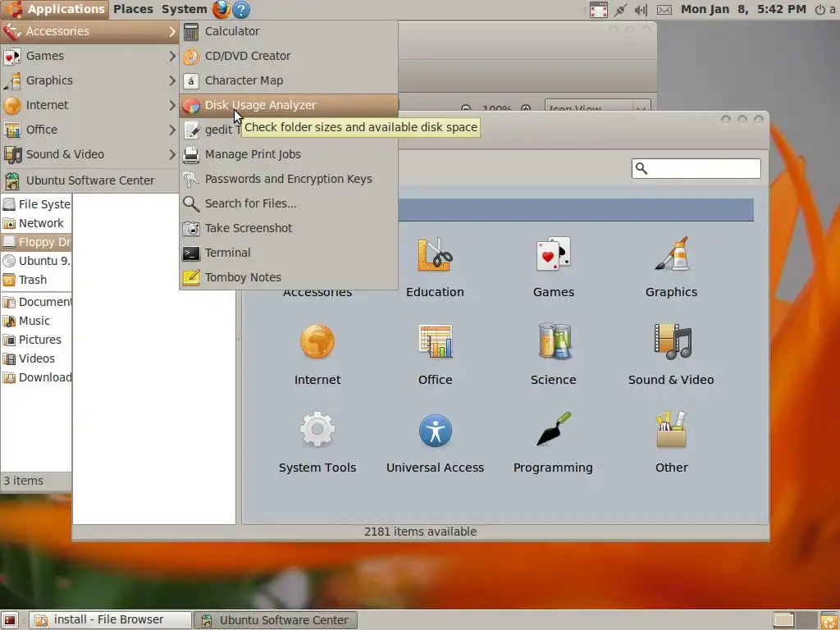Launch CD/DVD Creator menu entry
Viewport: 840px width, 630px height.
289,57
